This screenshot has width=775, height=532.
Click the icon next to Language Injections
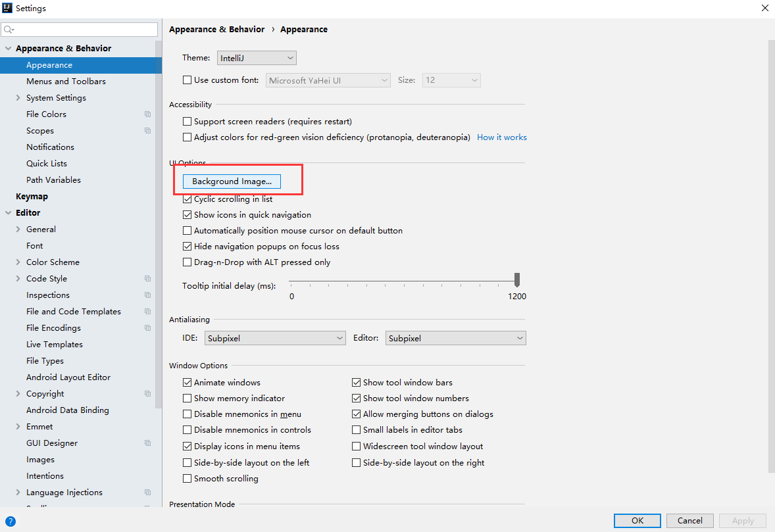pos(147,493)
